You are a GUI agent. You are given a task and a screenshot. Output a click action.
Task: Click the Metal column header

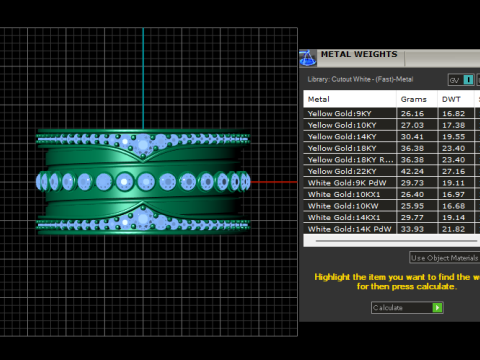(x=350, y=99)
